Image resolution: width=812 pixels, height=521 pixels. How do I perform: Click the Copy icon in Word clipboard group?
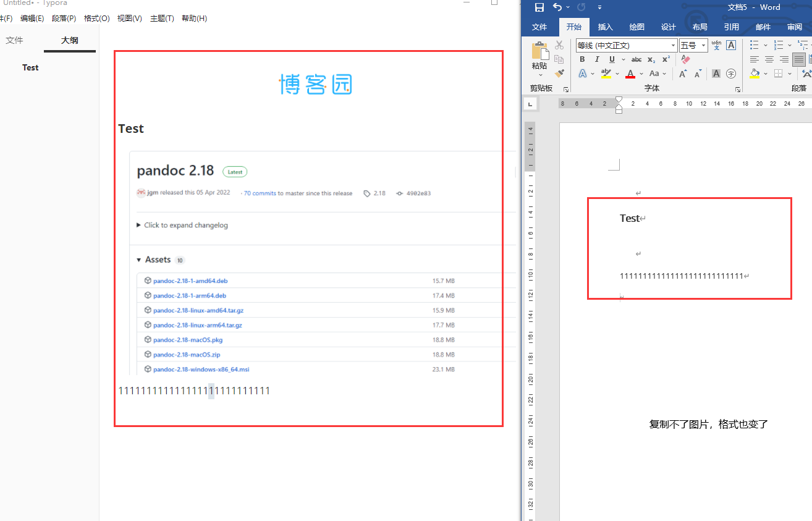click(x=559, y=59)
